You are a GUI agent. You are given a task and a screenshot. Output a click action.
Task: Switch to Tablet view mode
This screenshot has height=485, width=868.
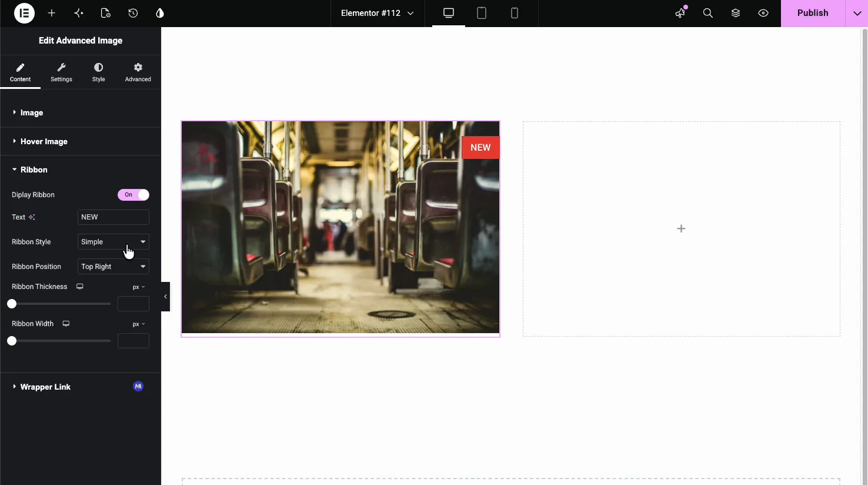coord(482,13)
